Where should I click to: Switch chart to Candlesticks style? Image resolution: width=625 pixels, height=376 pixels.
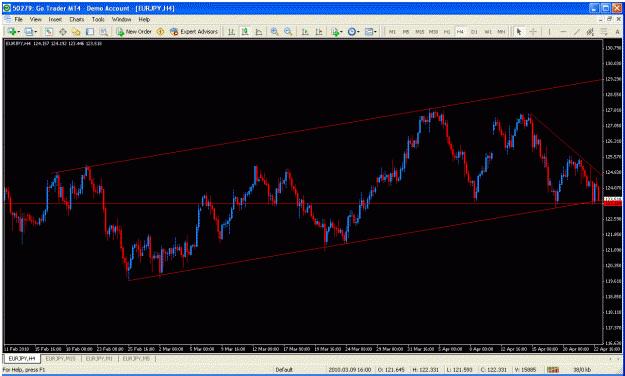(x=245, y=31)
